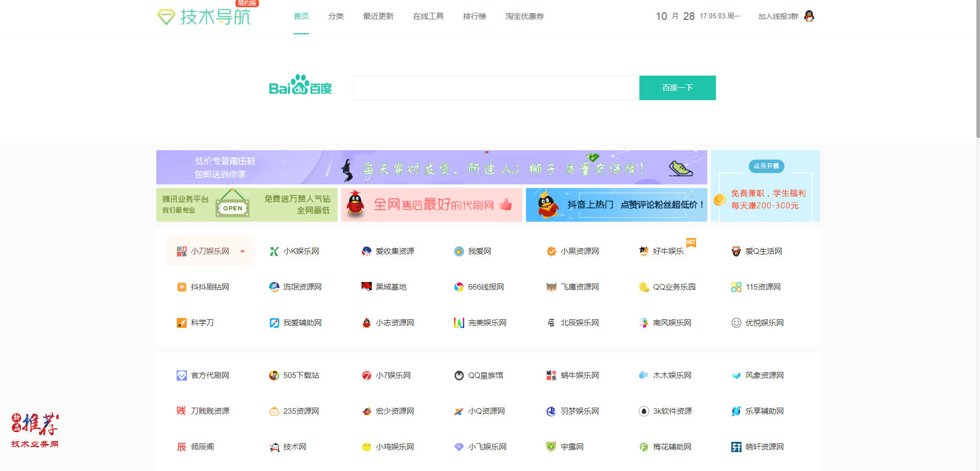Screen dimensions: 980x471
Task: Click the QQ penguin icon beside 加入线报3群
Action: [x=810, y=16]
